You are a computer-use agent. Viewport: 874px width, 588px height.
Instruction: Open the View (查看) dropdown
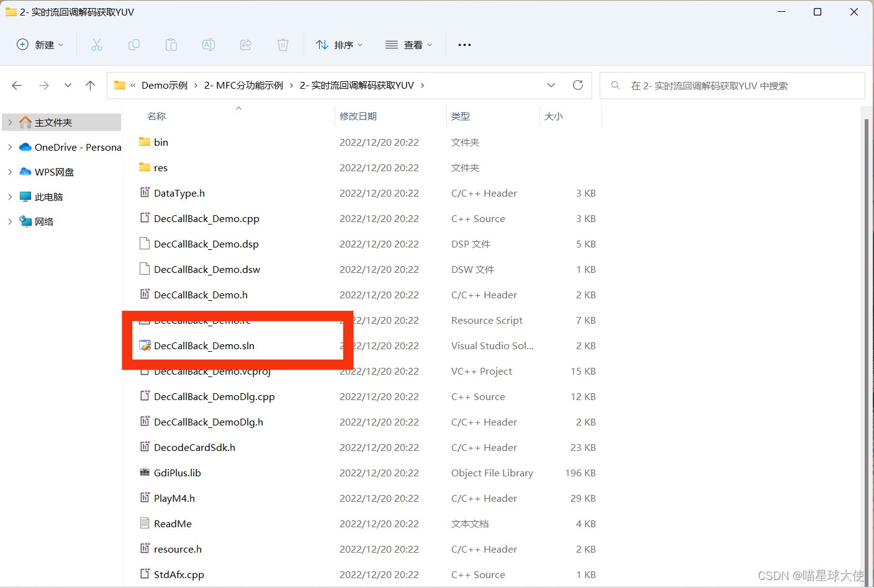click(x=408, y=45)
